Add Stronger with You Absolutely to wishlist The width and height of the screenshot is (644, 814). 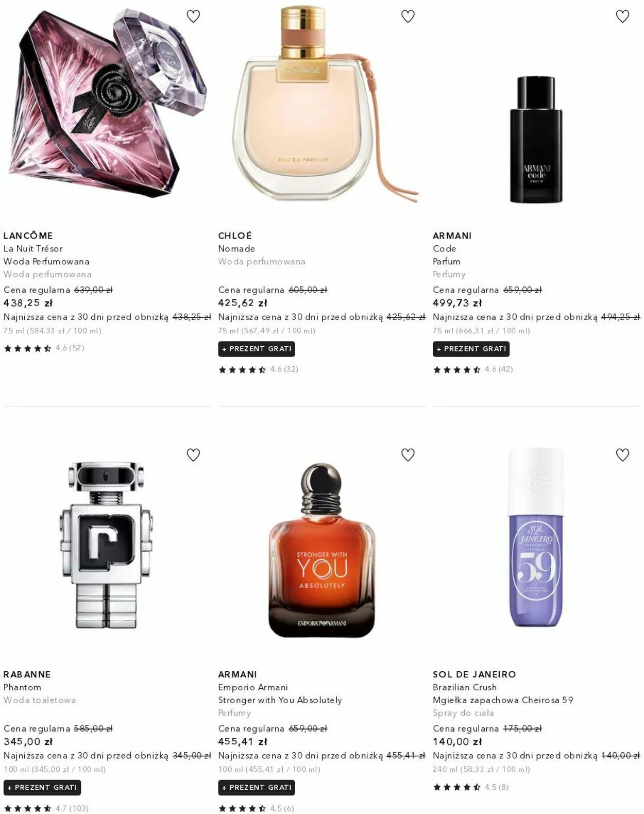[408, 455]
